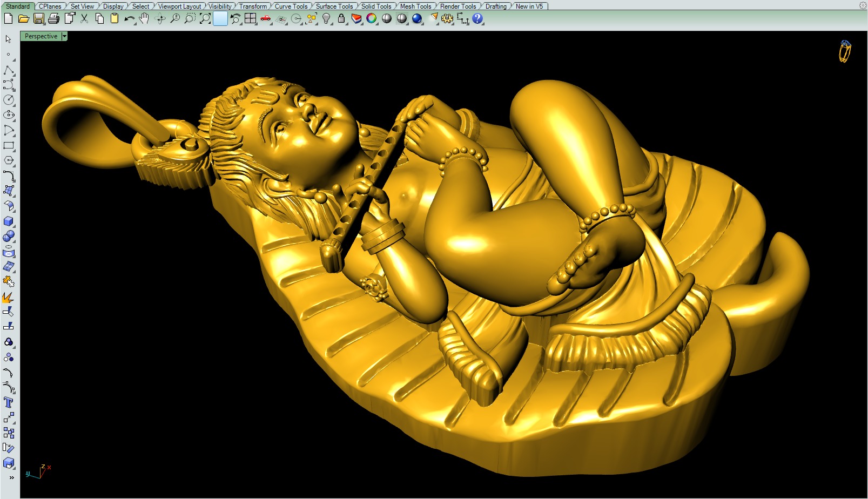Select the Point tool in sidebar
The width and height of the screenshot is (868, 499).
[8, 55]
